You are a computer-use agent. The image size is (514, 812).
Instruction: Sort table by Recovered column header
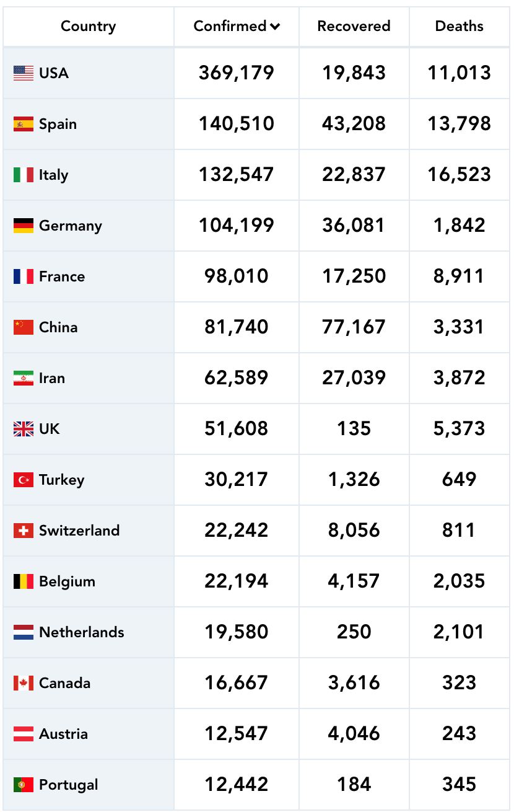pyautogui.click(x=354, y=26)
